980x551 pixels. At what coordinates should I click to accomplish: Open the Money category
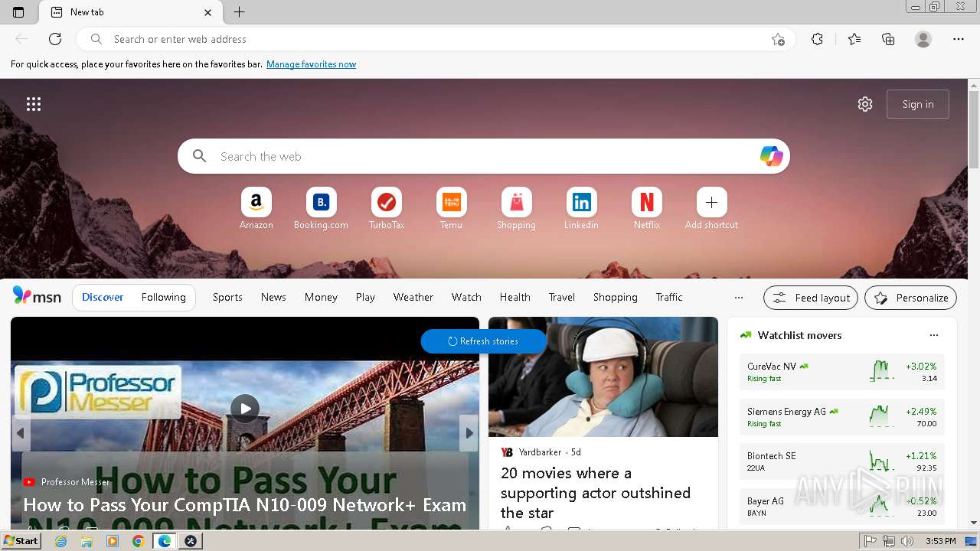point(321,297)
